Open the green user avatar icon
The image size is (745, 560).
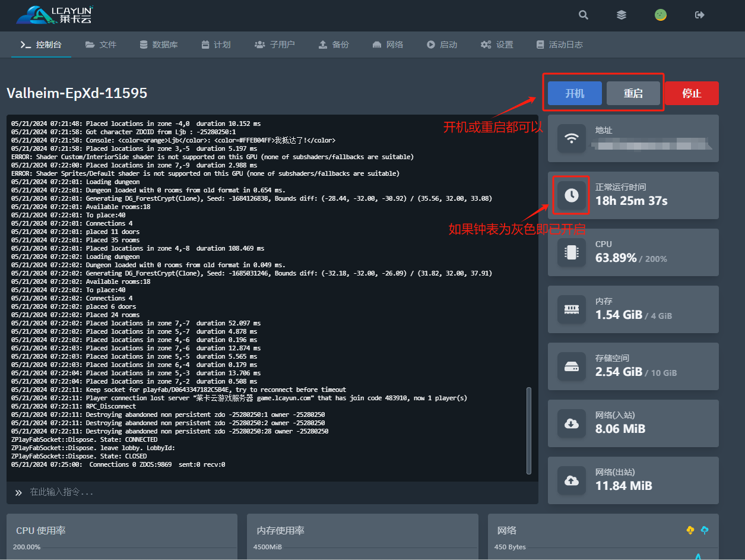pos(660,15)
